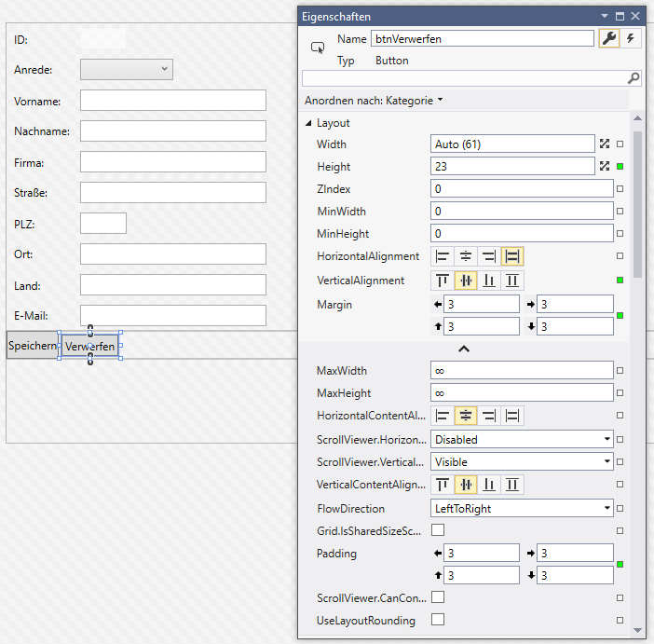654x644 pixels.
Task: Set HorizontalAlignment to Left
Action: [x=443, y=256]
